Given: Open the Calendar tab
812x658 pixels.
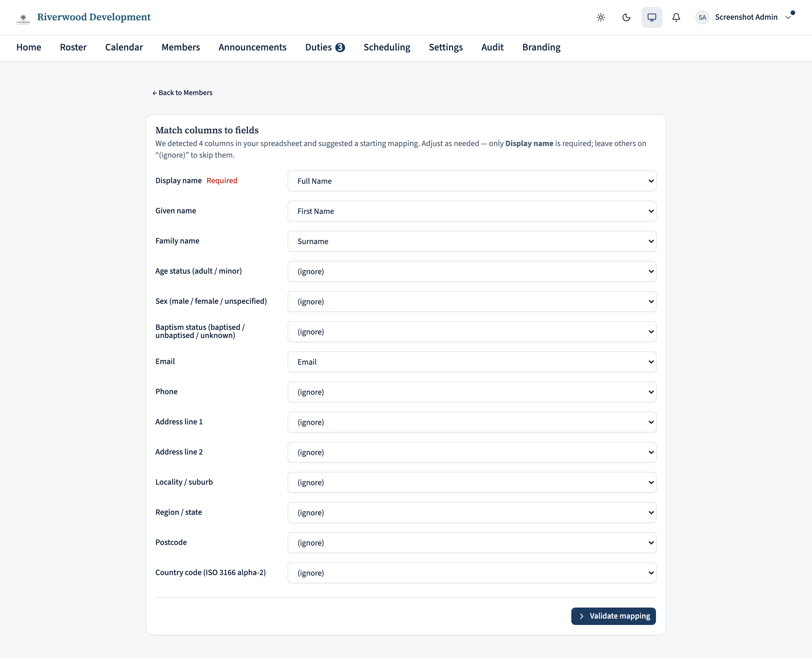Looking at the screenshot, I should 124,47.
